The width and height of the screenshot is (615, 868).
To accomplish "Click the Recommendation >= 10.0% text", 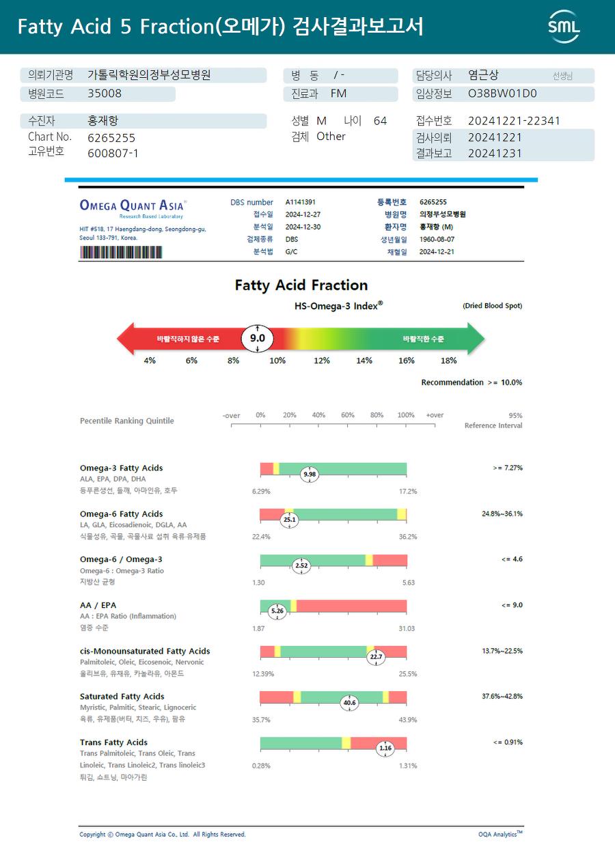I will tap(471, 382).
